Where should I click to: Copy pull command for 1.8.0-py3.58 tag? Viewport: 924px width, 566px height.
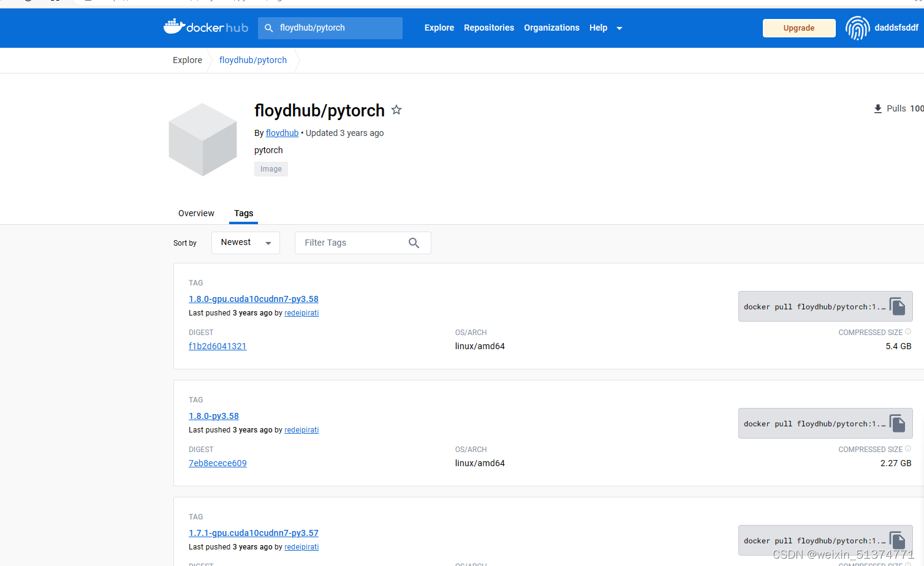pos(898,423)
